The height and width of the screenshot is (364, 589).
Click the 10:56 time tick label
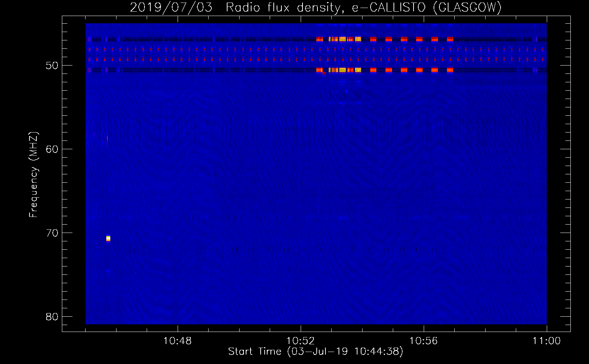[423, 341]
